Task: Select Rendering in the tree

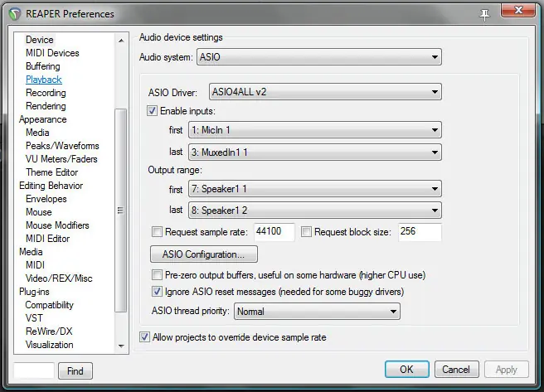Action: tap(46, 106)
